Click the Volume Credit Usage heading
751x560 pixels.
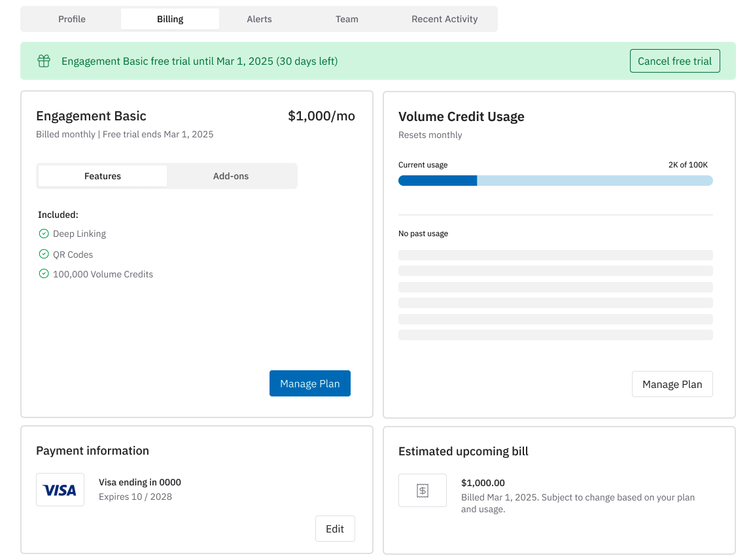461,117
